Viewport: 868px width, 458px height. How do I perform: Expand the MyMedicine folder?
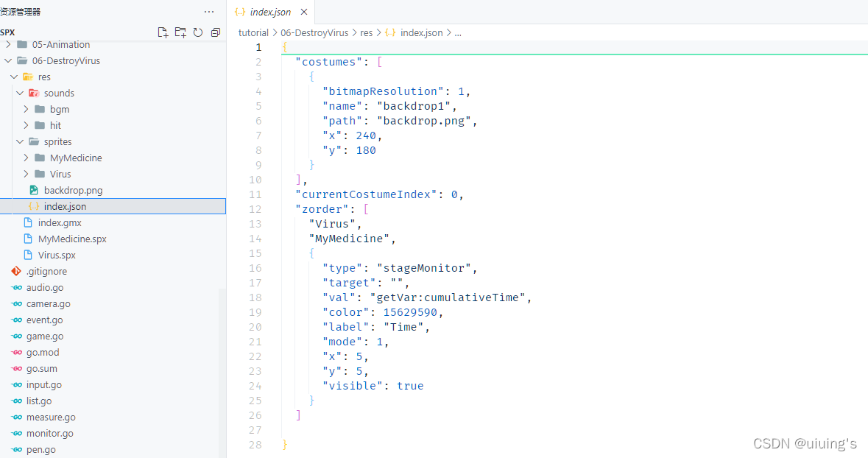(27, 158)
